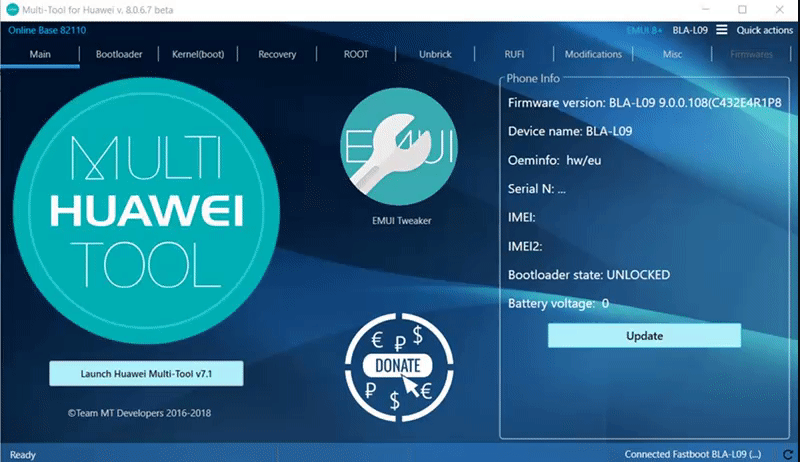Close the Multi-Tool for Huawei window
800x462 pixels.
[x=780, y=10]
